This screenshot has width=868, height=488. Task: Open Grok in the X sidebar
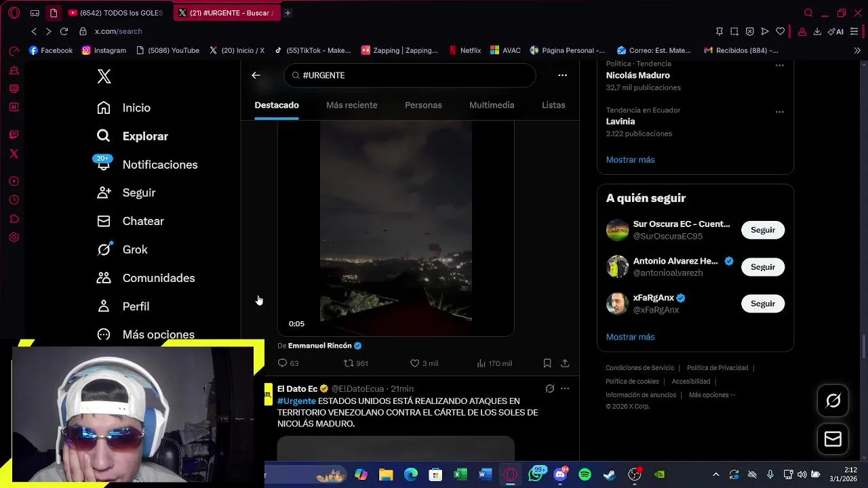point(122,249)
